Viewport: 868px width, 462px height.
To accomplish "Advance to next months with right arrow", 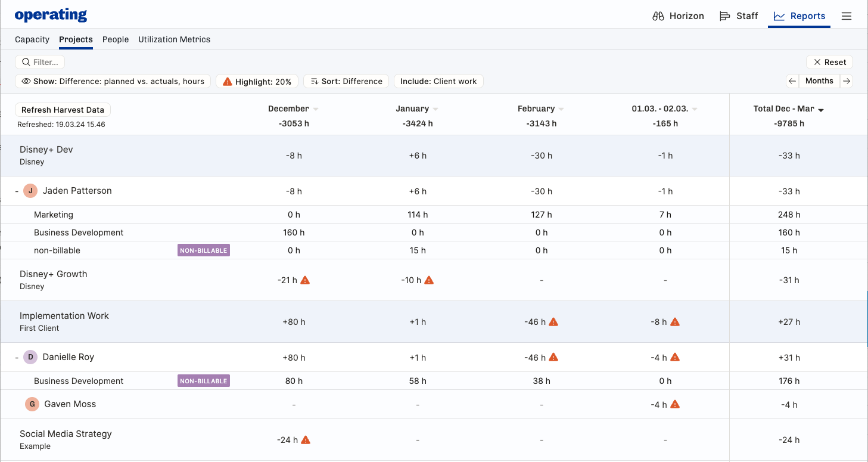I will coord(846,81).
